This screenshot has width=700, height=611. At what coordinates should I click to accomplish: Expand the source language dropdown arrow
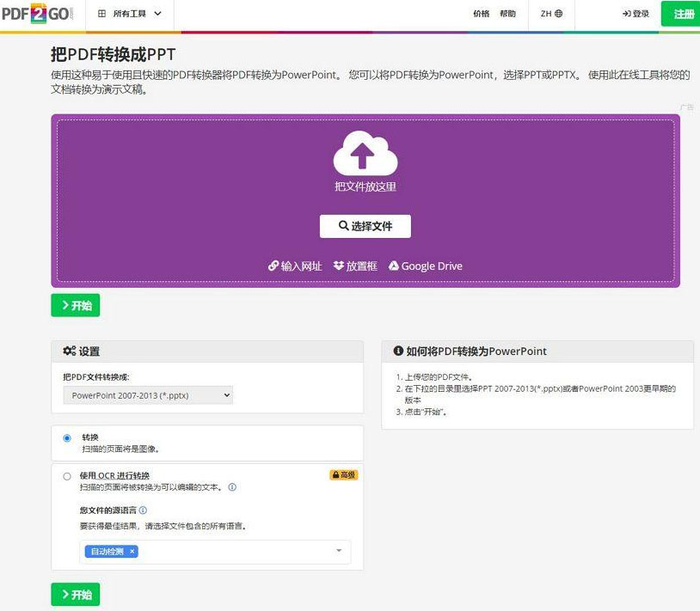(338, 552)
